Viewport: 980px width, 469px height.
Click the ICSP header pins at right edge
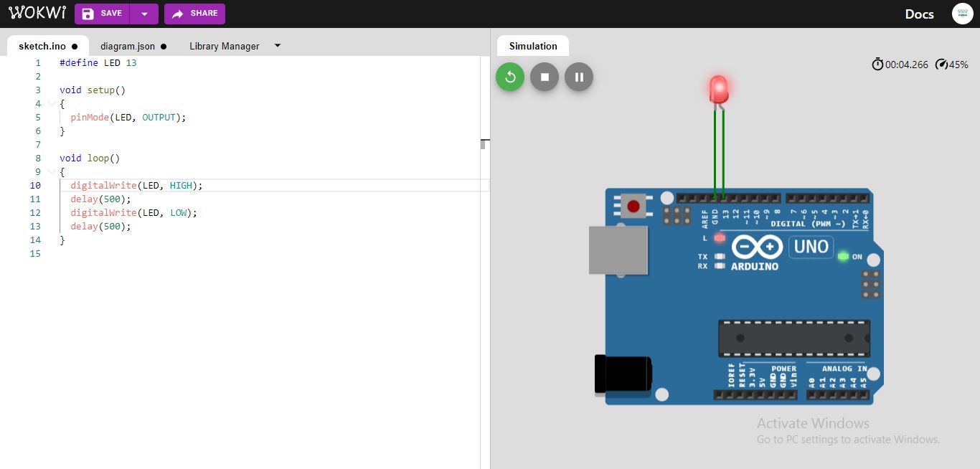point(871,284)
